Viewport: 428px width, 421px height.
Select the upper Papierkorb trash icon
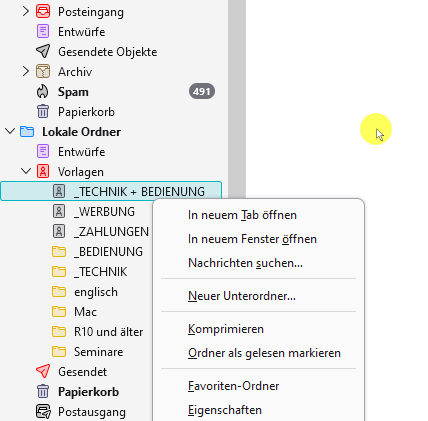click(x=43, y=112)
